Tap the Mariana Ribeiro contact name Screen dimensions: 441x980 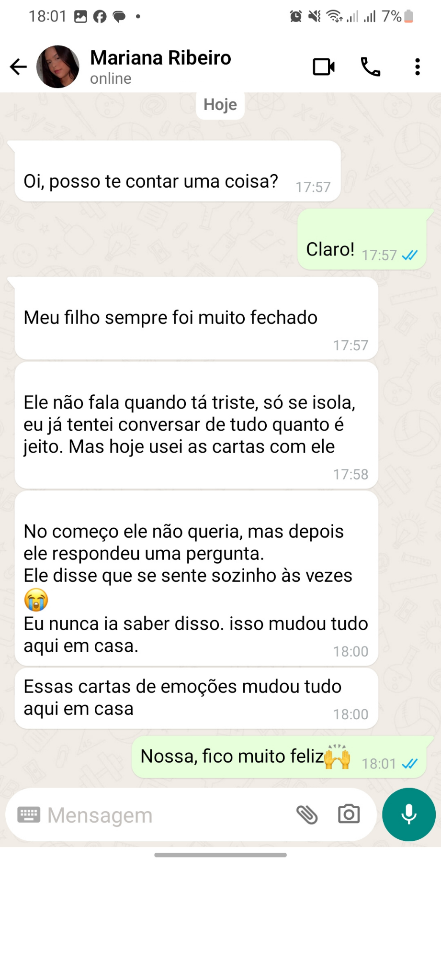160,58
